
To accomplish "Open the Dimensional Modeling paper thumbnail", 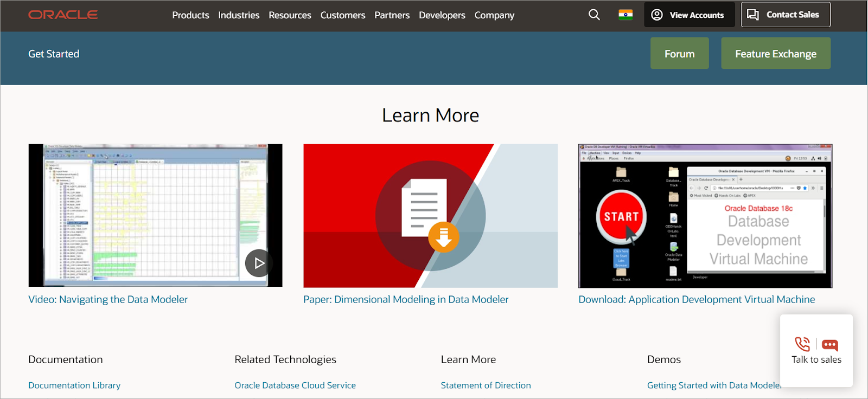I will point(430,216).
